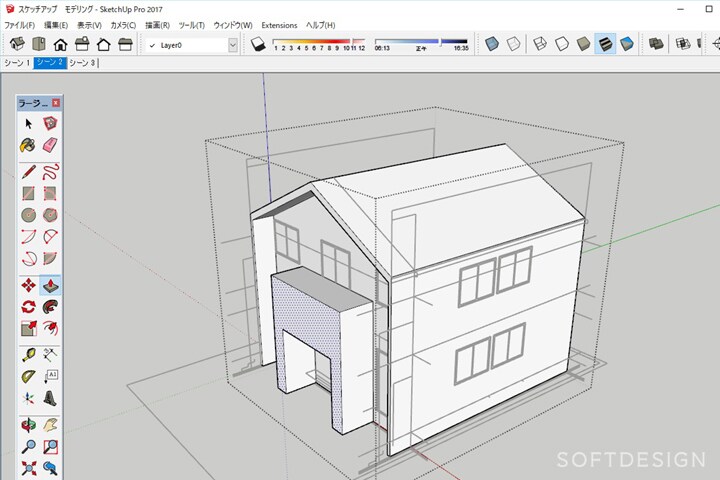Select the Zoom Window tool
The width and height of the screenshot is (720, 480).
tap(50, 446)
